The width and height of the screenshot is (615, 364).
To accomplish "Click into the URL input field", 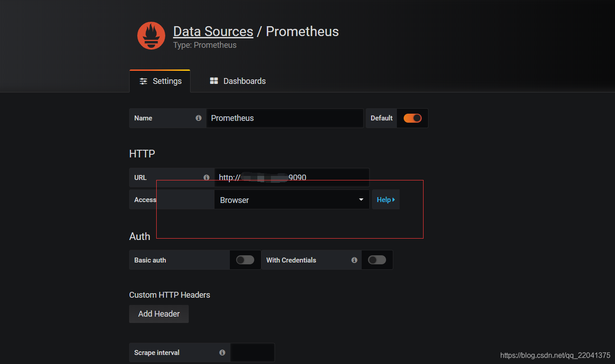I will click(292, 178).
